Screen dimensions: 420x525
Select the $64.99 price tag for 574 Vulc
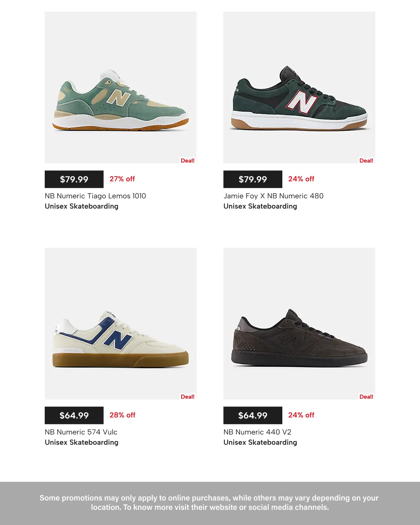point(74,415)
